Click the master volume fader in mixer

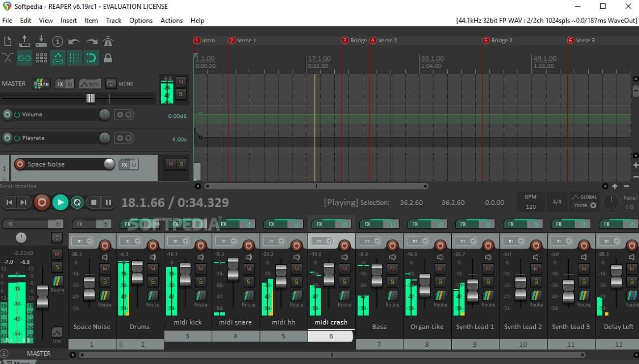[43, 297]
